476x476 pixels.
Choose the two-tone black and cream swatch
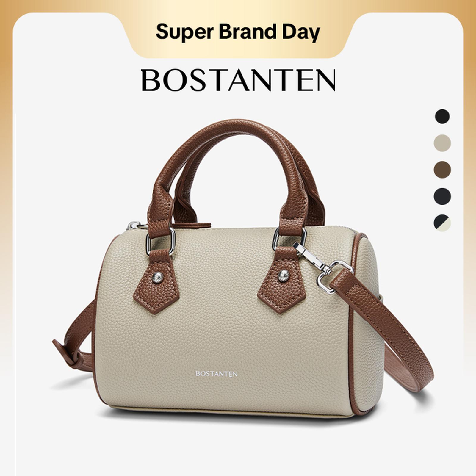[442, 223]
